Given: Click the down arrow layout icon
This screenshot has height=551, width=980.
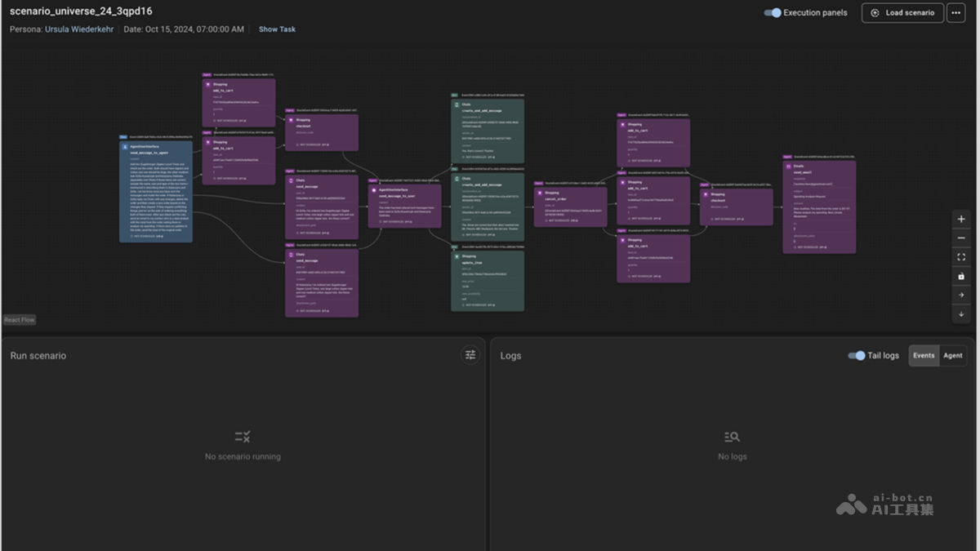Looking at the screenshot, I should 961,313.
